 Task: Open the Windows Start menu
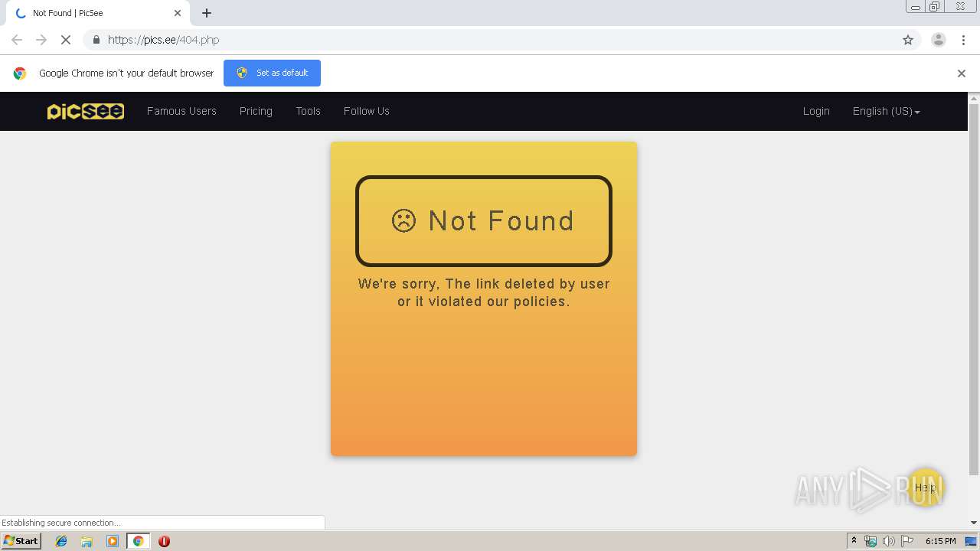coord(21,541)
